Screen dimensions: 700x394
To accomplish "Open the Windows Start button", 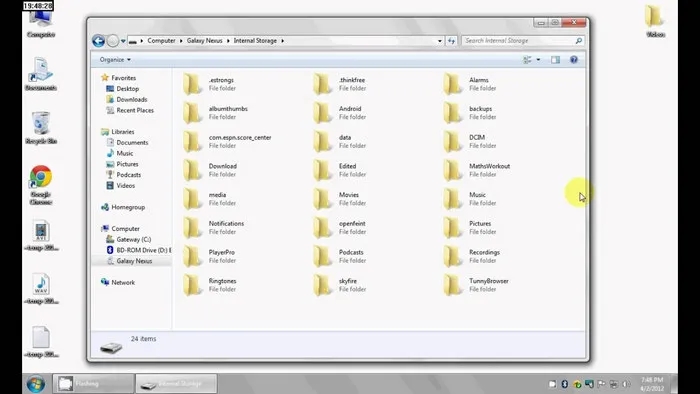I will coord(36,384).
